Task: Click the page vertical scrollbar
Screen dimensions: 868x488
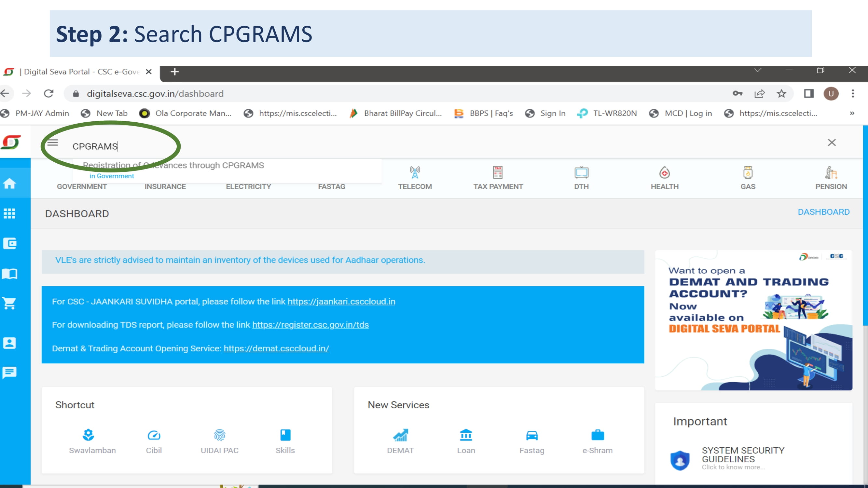Action: (x=865, y=226)
